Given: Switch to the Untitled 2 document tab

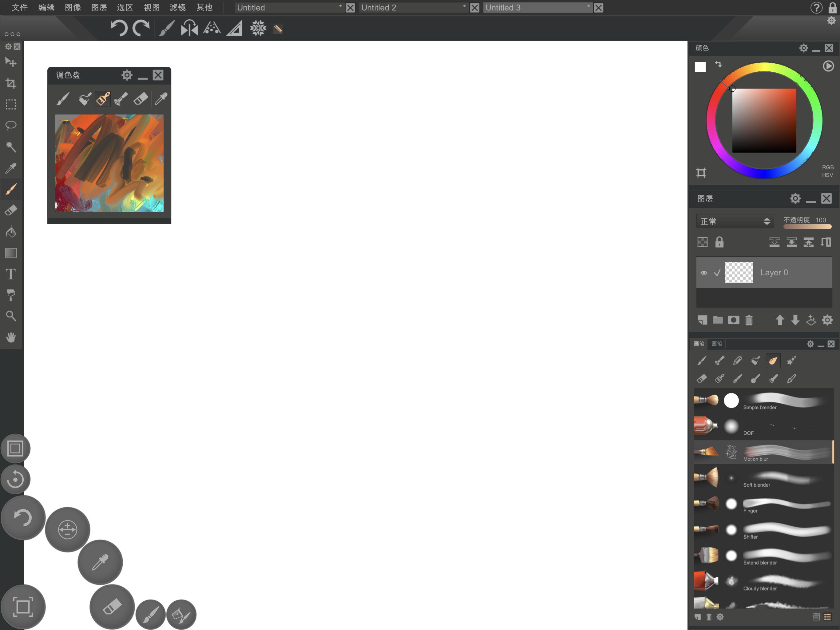Looking at the screenshot, I should click(413, 8).
